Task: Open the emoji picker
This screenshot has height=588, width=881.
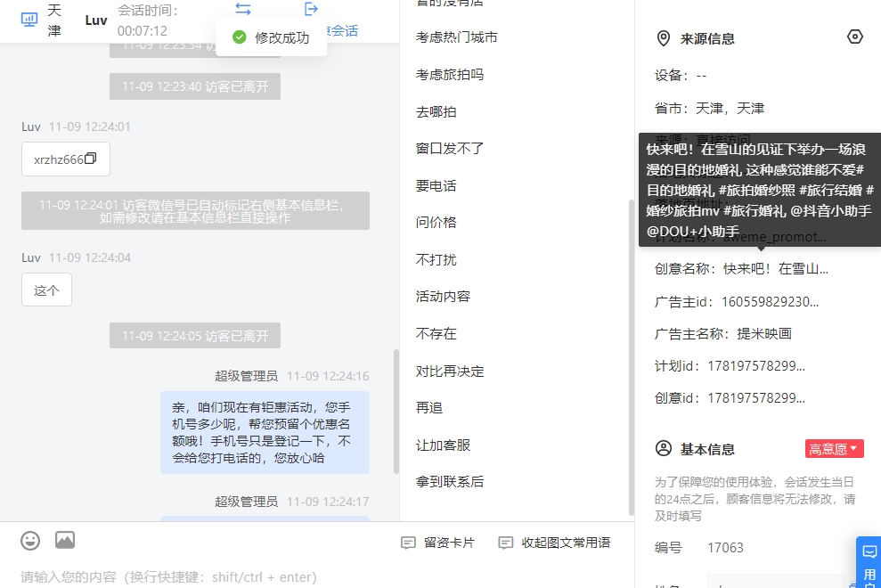Action: (x=30, y=541)
